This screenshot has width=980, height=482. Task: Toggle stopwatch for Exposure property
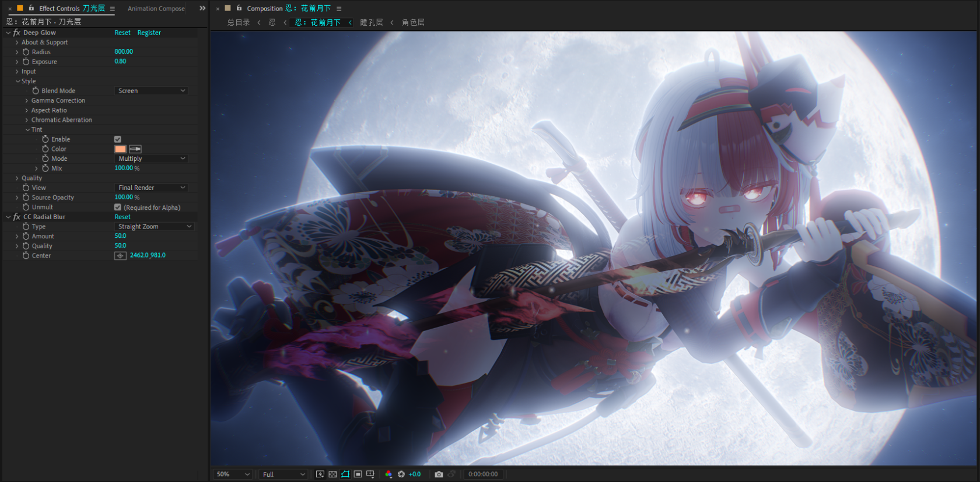point(26,62)
